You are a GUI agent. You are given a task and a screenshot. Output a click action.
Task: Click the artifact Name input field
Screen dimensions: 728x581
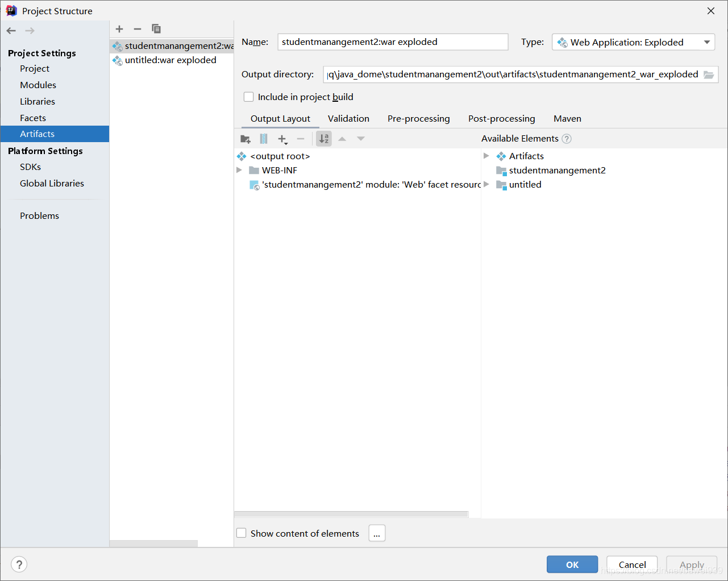[x=393, y=42]
